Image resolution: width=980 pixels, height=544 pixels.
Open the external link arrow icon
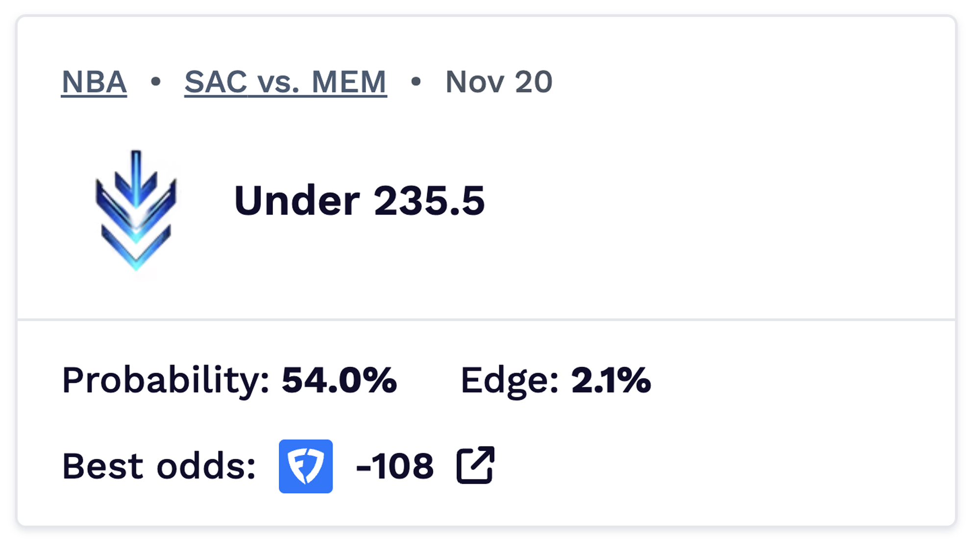click(x=475, y=465)
